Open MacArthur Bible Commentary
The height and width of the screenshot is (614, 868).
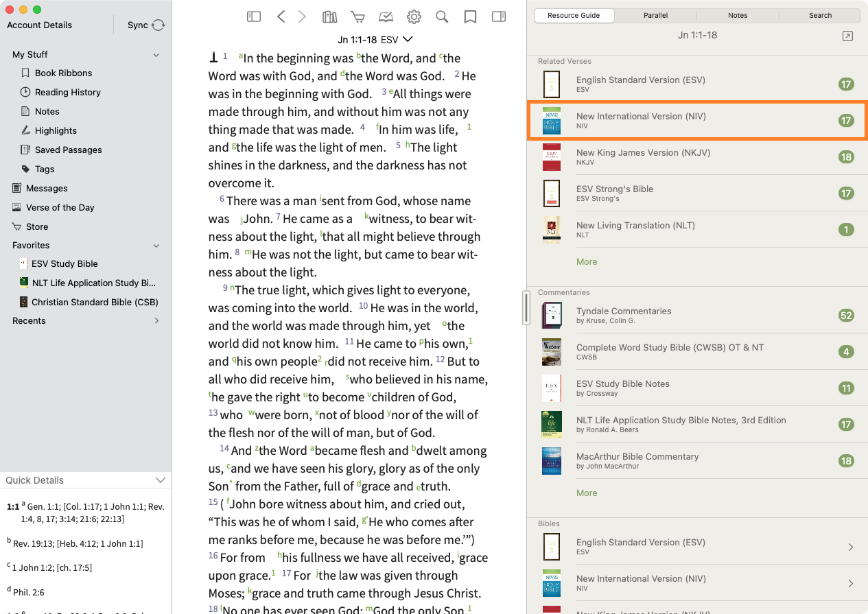(x=697, y=461)
